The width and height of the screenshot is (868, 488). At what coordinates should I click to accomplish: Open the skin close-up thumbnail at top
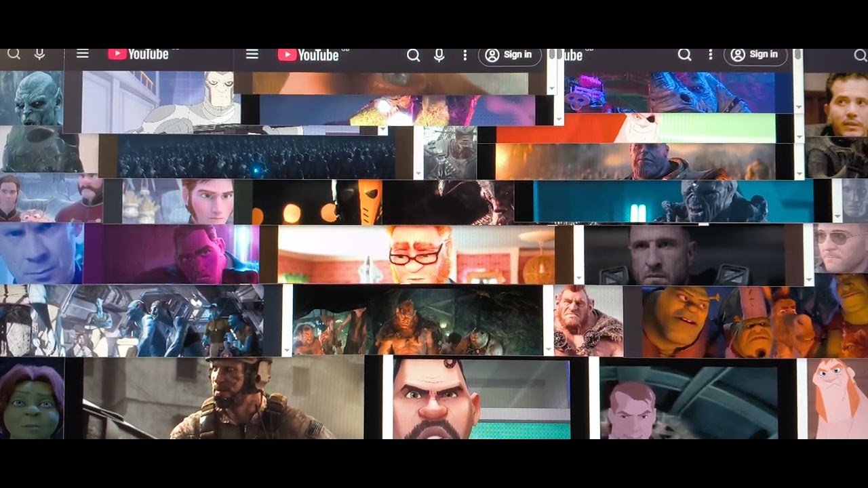click(390, 83)
